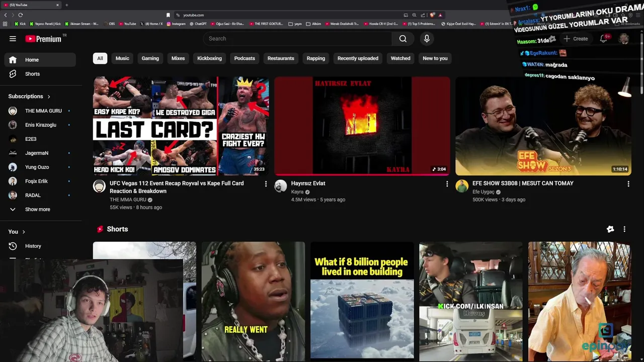This screenshot has width=644, height=362.
Task: Select the Music filter chip
Action: point(122,58)
